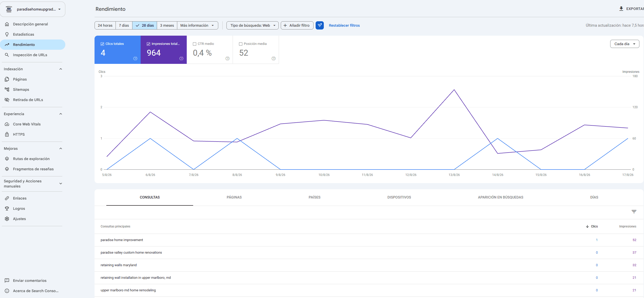644x298 pixels.
Task: Open Estadísticas in the sidebar
Action: click(33, 34)
